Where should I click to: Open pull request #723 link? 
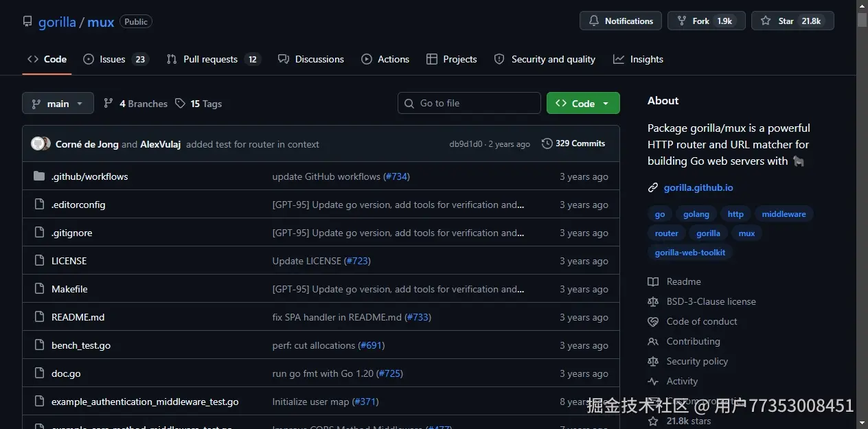(357, 261)
